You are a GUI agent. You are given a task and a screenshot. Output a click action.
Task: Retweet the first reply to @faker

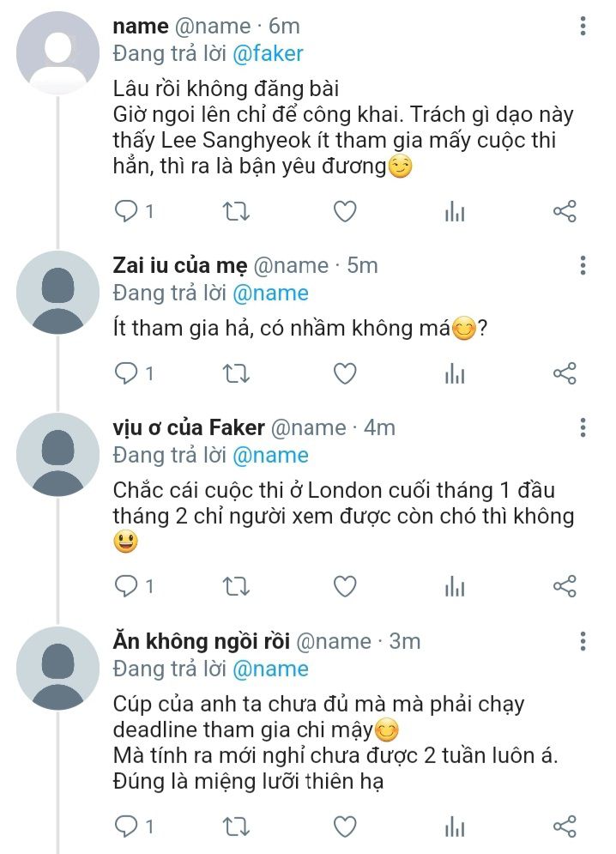pyautogui.click(x=236, y=211)
